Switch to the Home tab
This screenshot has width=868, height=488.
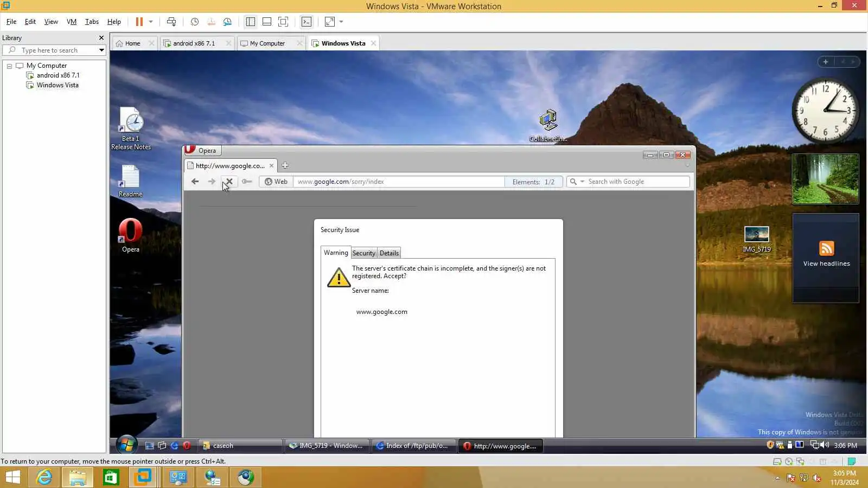tap(132, 43)
